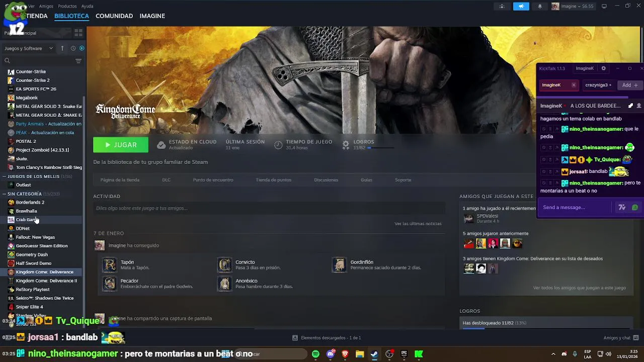Open the Biblioteca main tab
Screen dimensions: 644x362
tap(71, 16)
